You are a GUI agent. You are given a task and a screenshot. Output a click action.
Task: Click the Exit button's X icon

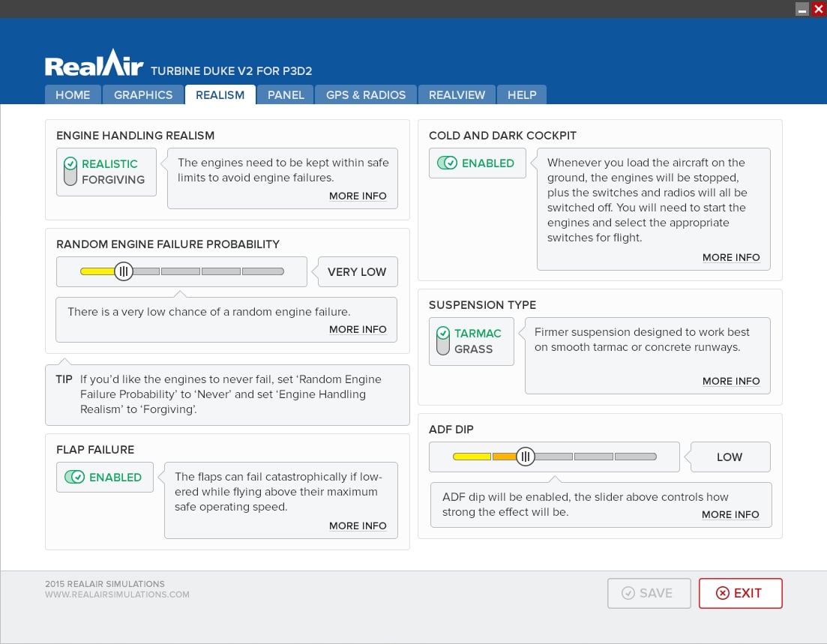pos(722,593)
